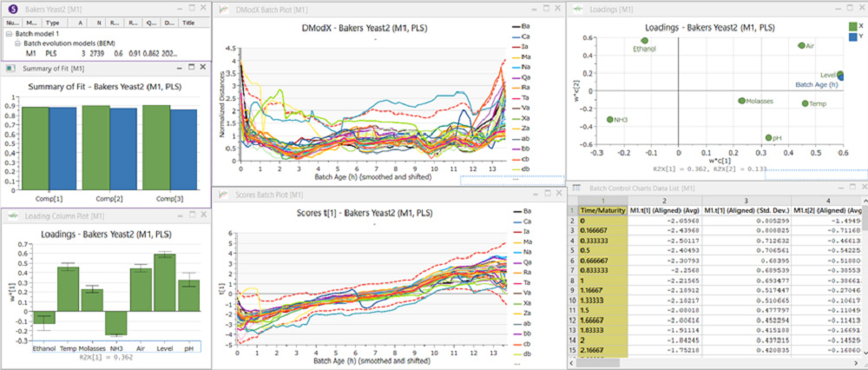Select the NH3 point in Loadings scatter
This screenshot has height=370, width=868.
click(610, 119)
